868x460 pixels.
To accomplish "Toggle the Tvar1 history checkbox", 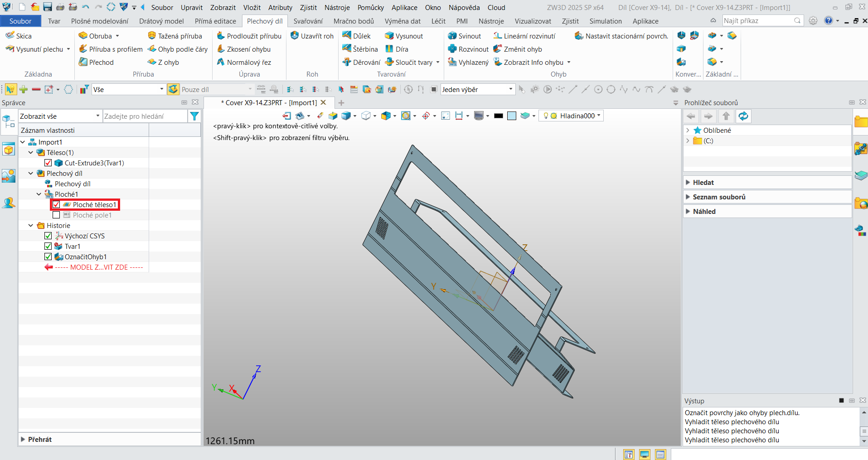I will pyautogui.click(x=48, y=246).
